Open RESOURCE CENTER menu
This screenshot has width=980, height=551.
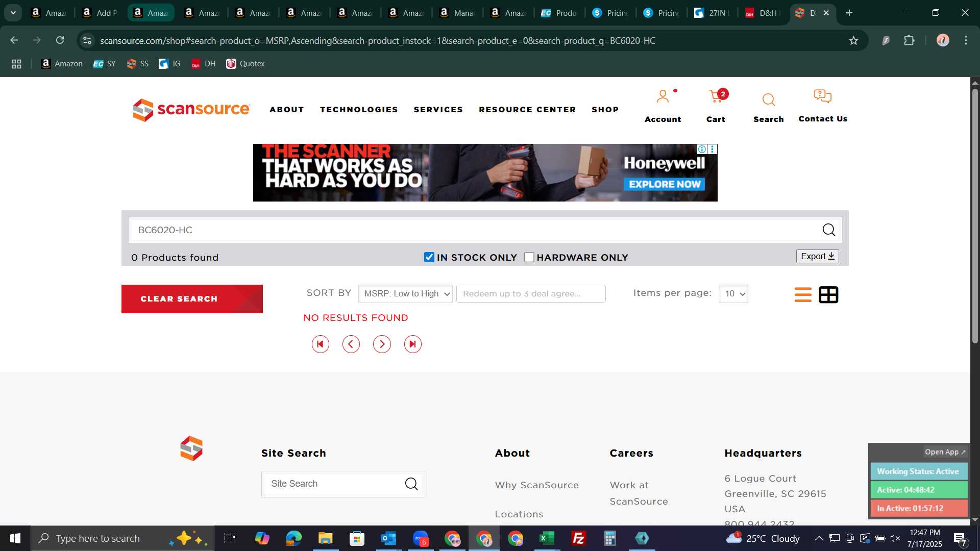point(527,110)
